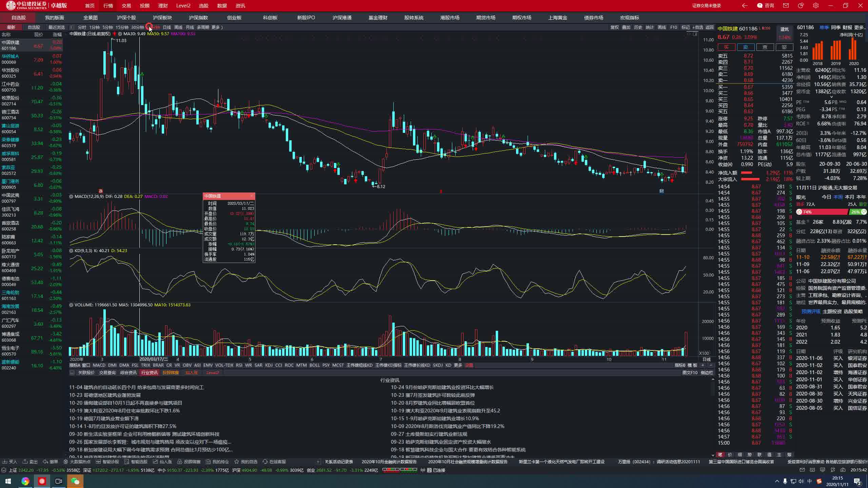The image size is (868, 488).
Task: Click the Level2 tab in navigation
Action: [x=182, y=5]
